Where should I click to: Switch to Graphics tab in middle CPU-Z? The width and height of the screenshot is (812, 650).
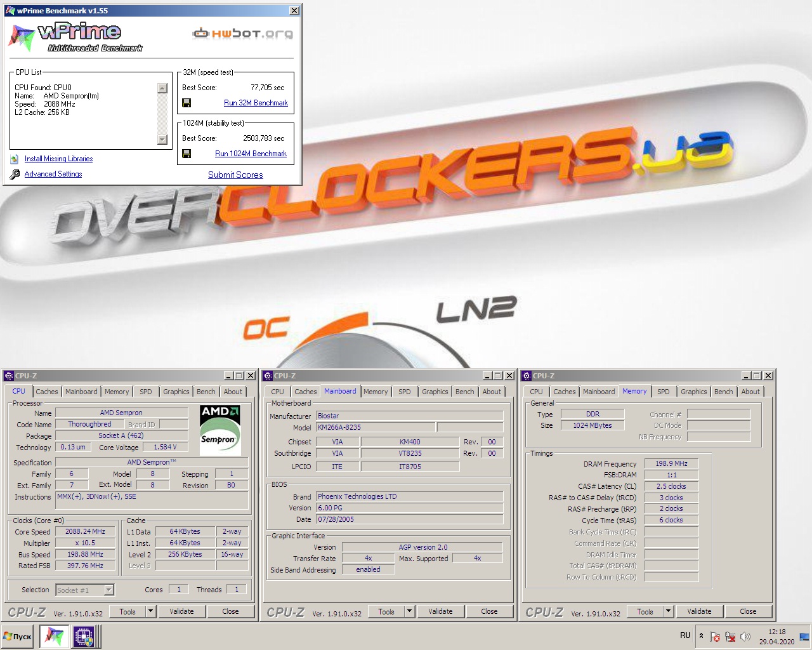(435, 392)
